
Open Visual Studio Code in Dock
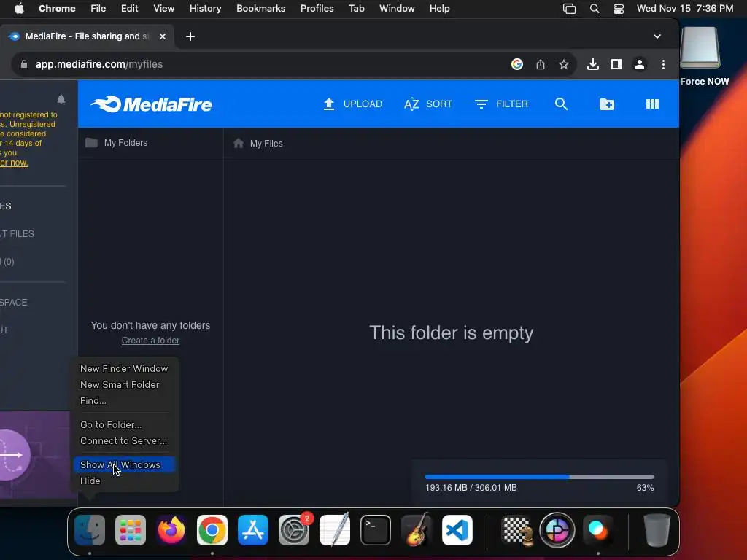click(457, 529)
